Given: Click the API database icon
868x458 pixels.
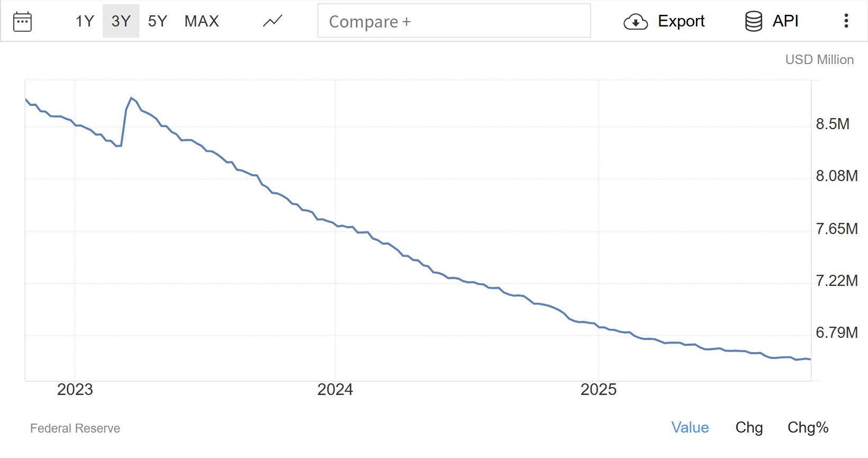Looking at the screenshot, I should coord(753,21).
